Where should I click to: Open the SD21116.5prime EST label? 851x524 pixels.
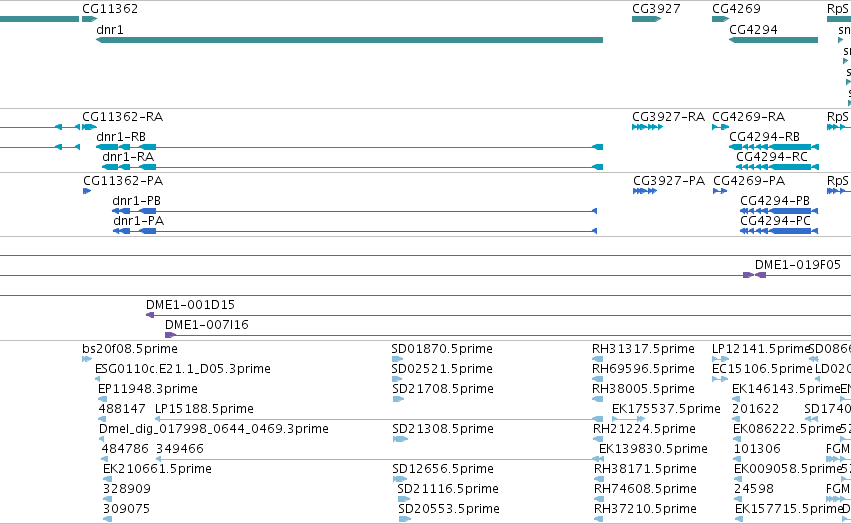point(448,489)
